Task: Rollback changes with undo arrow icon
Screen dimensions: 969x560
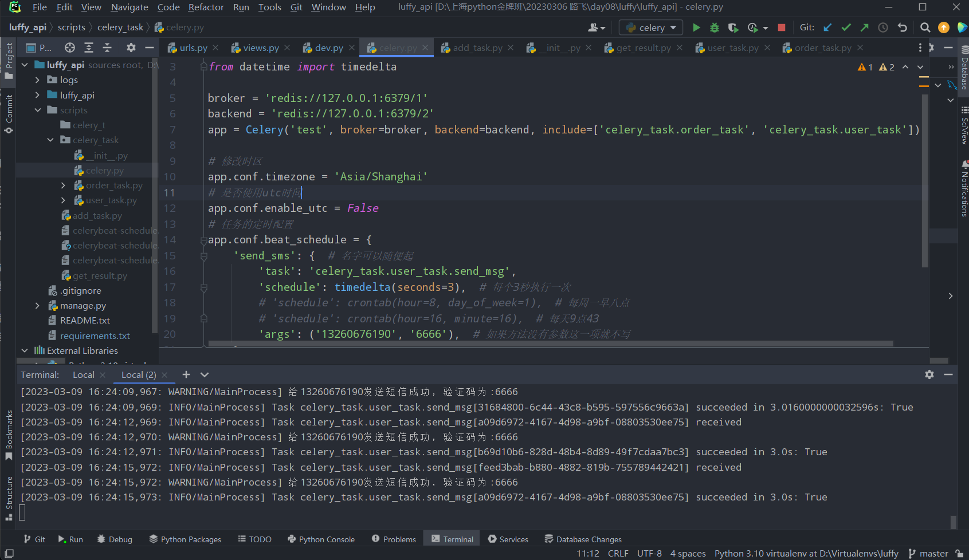Action: pyautogui.click(x=903, y=27)
